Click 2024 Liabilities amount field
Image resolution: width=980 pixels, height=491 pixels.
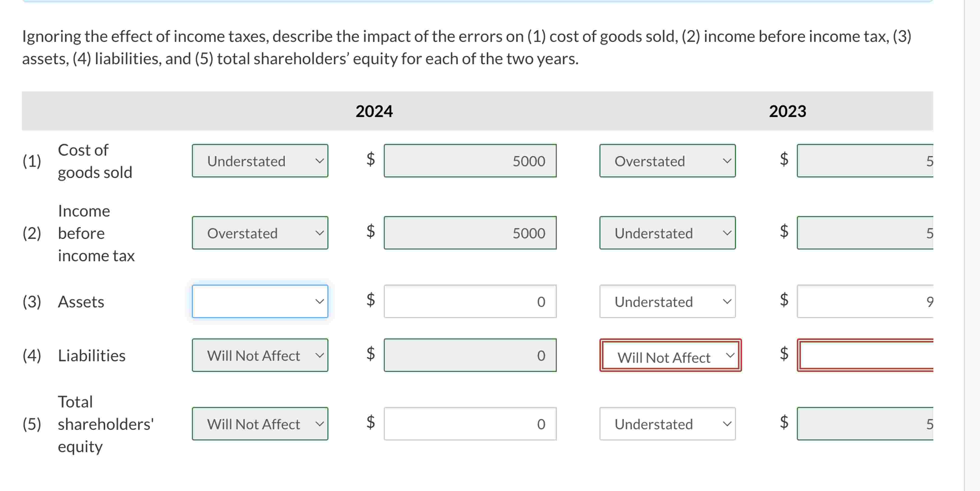click(x=470, y=355)
